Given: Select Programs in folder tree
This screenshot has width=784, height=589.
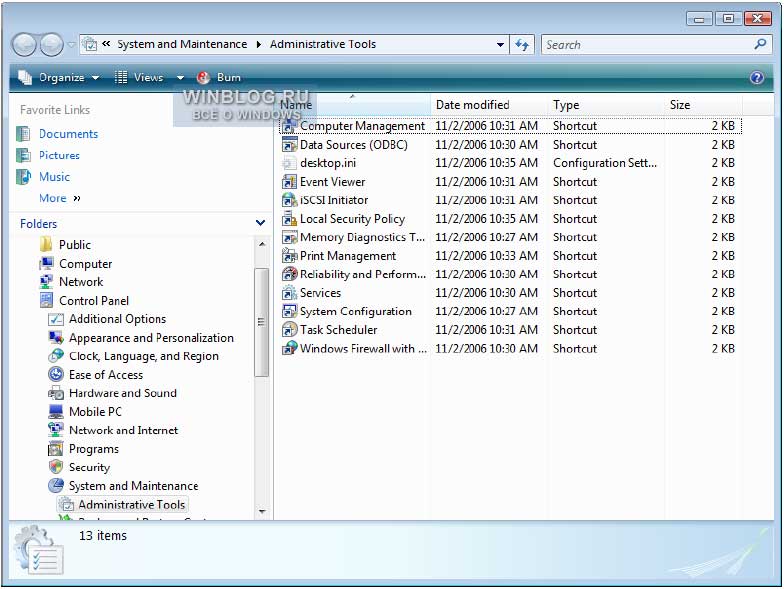Looking at the screenshot, I should click(x=94, y=448).
